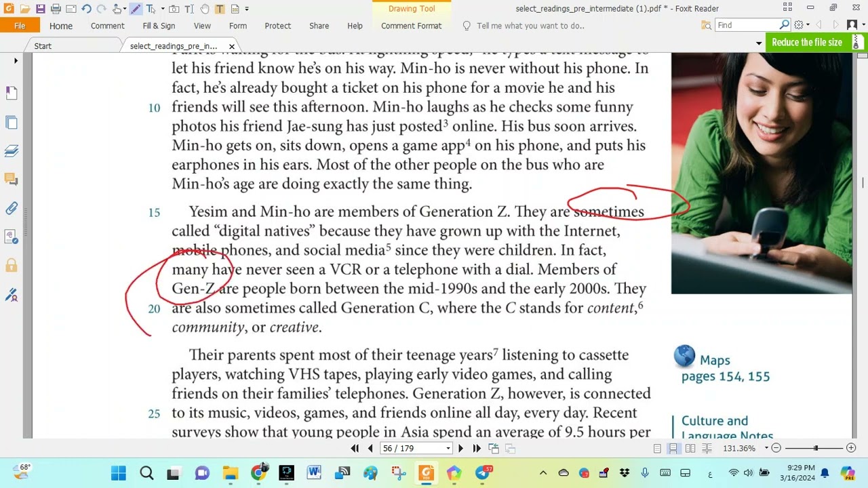This screenshot has width=868, height=488.
Task: Save the document with the floppy icon
Action: tap(41, 9)
